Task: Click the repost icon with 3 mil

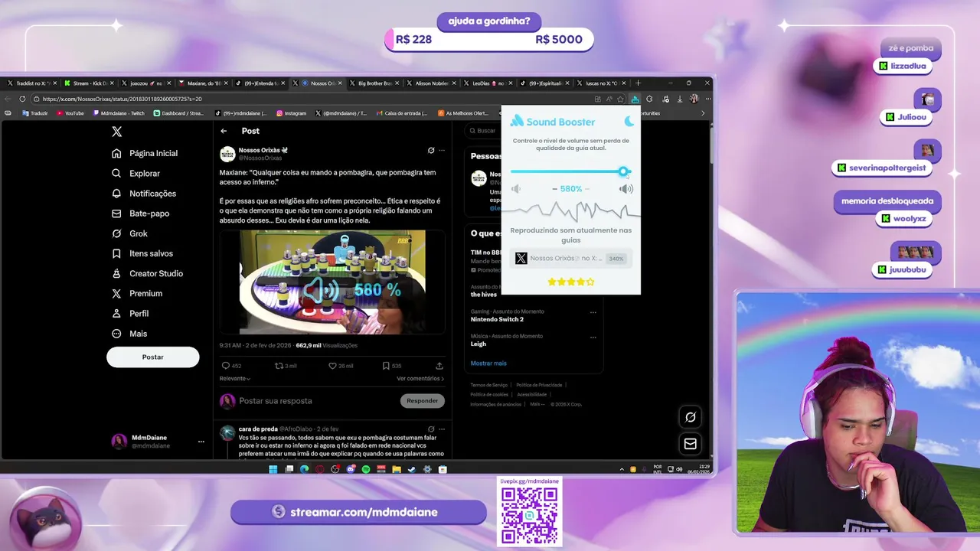Action: (x=279, y=366)
